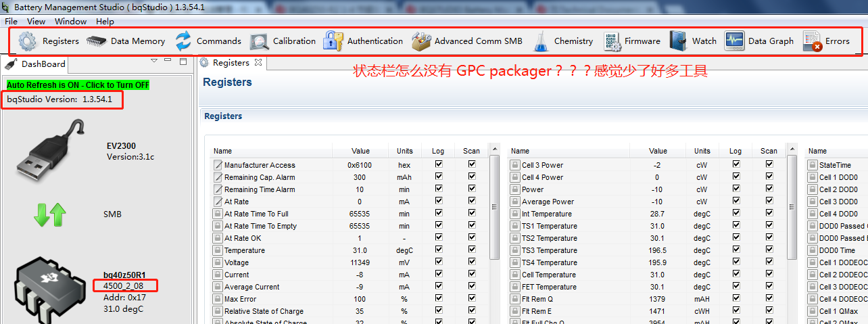Open the Authentication tool
Viewport: 868px width, 324px height.
(363, 41)
